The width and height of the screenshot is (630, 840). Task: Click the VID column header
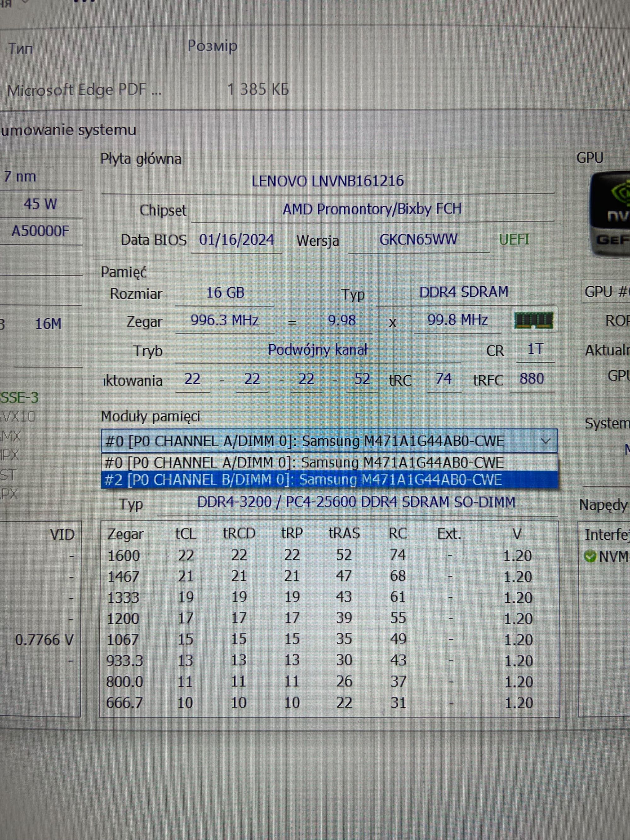point(62,535)
